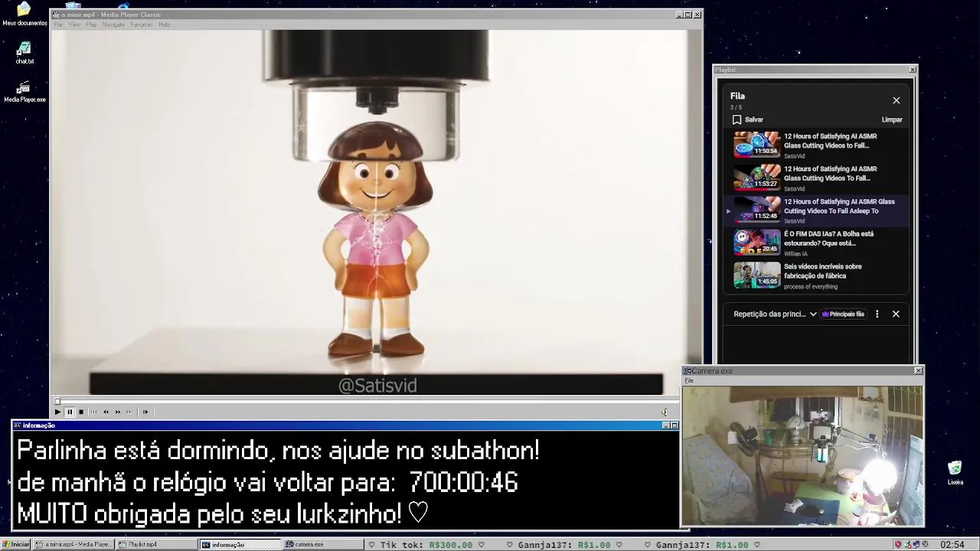Step one frame forward in Media Player
Viewport: 980px width, 551px height.
[x=145, y=412]
